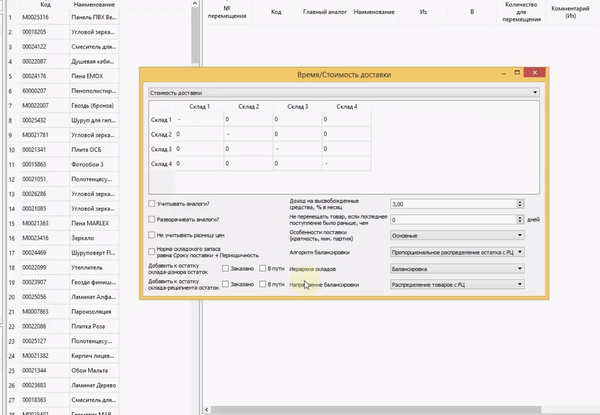Image resolution: width=600 pixels, height=415 pixels.
Task: Select the 'Зеркало' row code M0023416
Action: point(63,238)
